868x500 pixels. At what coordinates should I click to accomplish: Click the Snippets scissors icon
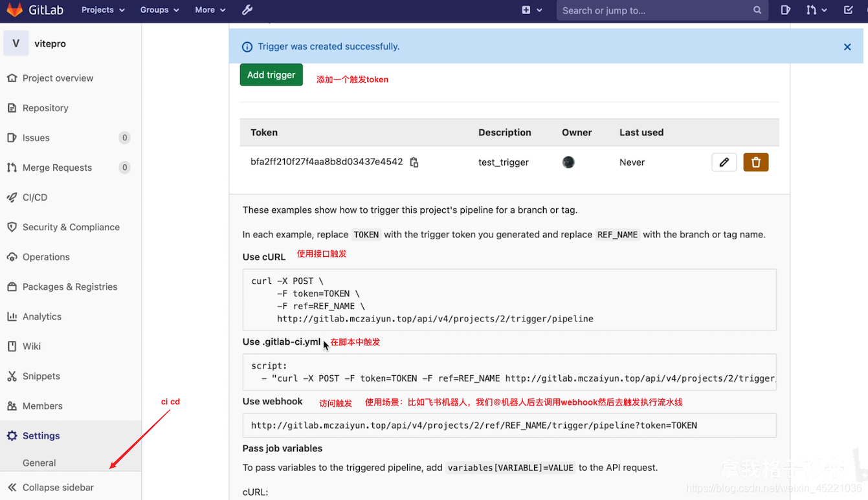[12, 375]
